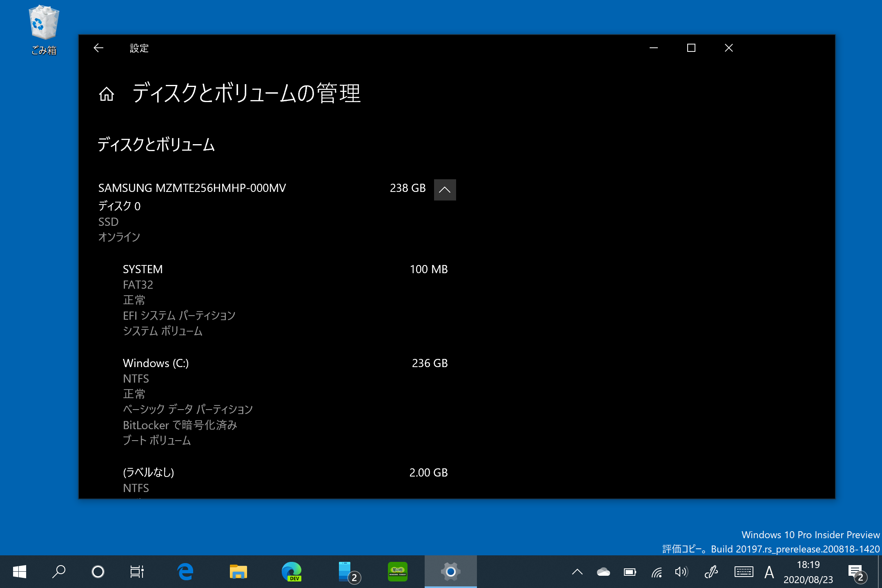Collapse the SAMSUNG MZMTE256HMHP disk details
882x588 pixels.
tap(445, 189)
